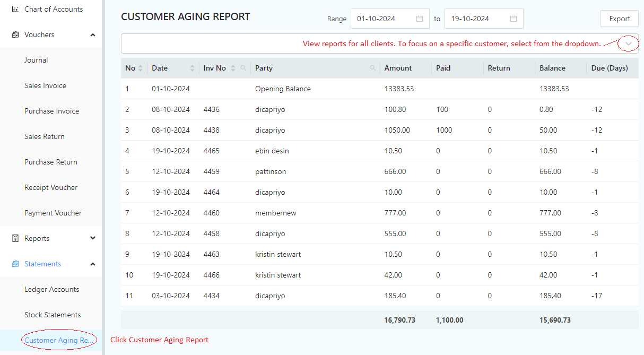
Task: Go to Purchase Return
Action: 51,162
